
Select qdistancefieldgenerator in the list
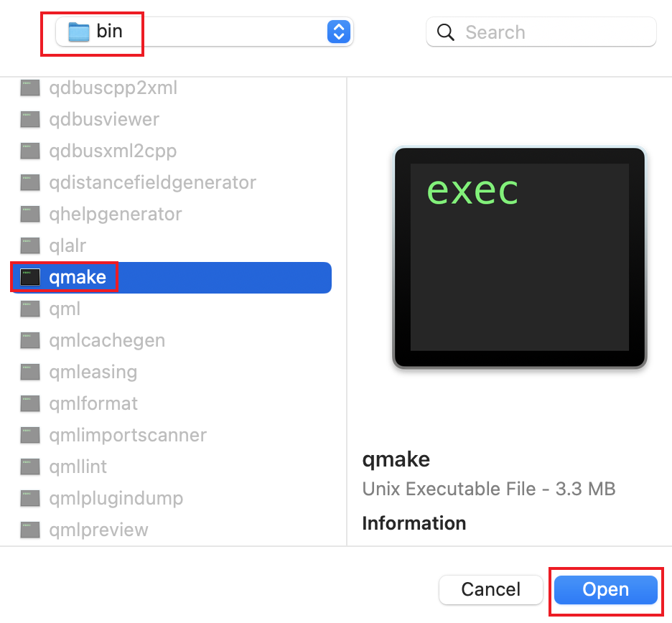click(x=152, y=183)
